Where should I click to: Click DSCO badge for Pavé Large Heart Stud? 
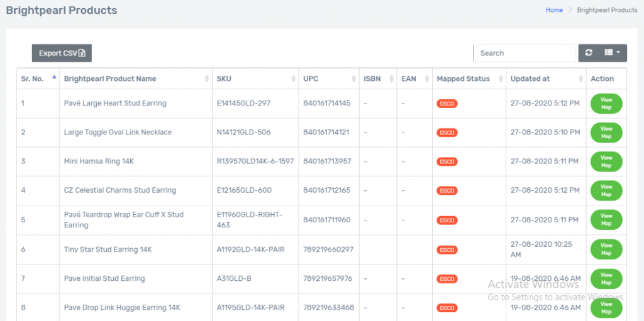pyautogui.click(x=447, y=104)
